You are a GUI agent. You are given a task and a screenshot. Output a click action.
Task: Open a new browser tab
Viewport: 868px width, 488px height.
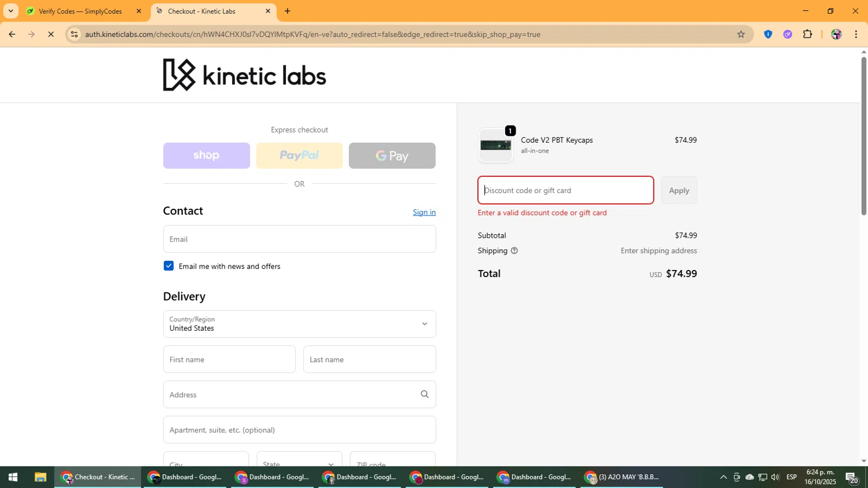click(288, 11)
